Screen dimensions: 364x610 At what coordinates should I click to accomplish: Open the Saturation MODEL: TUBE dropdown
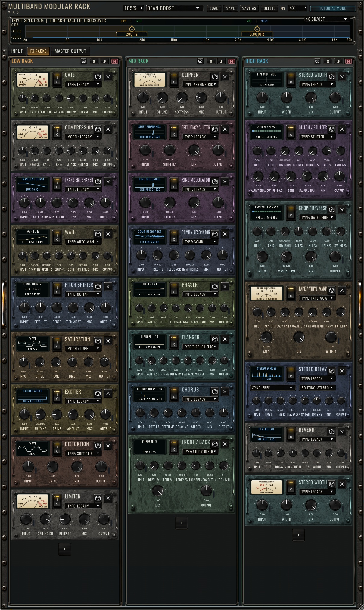pyautogui.click(x=83, y=349)
